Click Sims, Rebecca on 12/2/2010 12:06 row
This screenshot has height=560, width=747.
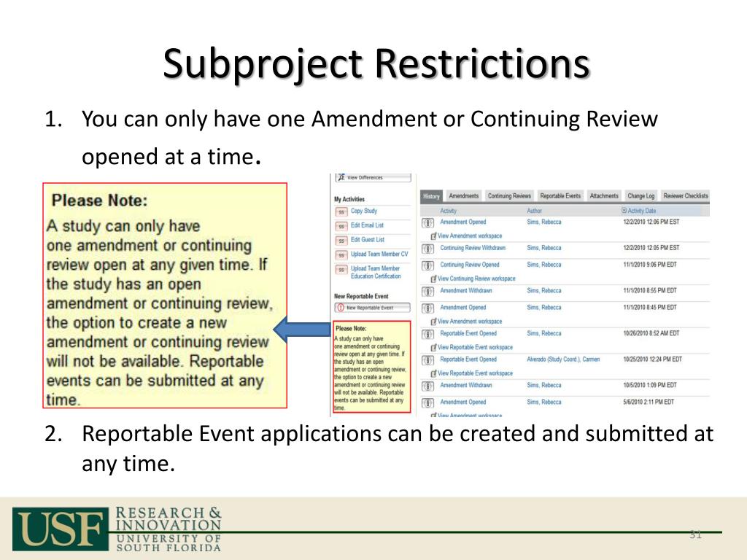[x=544, y=222]
